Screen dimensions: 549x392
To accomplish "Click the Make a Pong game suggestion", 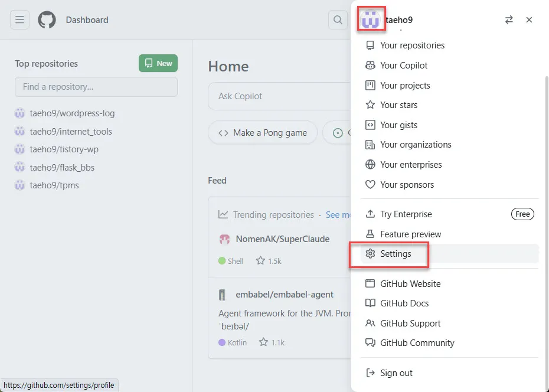I will point(263,133).
